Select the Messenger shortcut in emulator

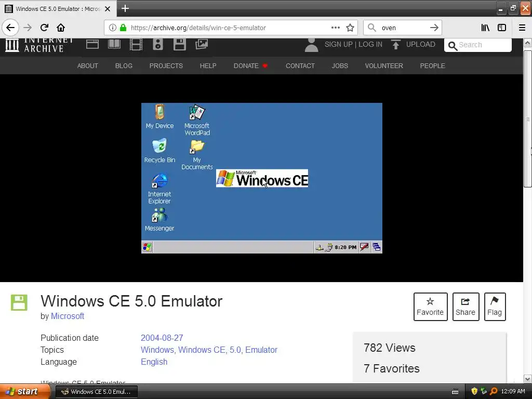pyautogui.click(x=159, y=219)
